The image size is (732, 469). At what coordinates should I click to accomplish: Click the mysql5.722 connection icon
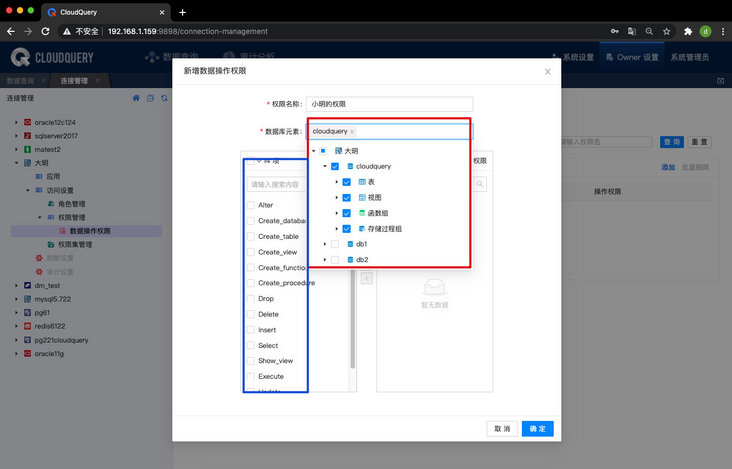pos(28,299)
